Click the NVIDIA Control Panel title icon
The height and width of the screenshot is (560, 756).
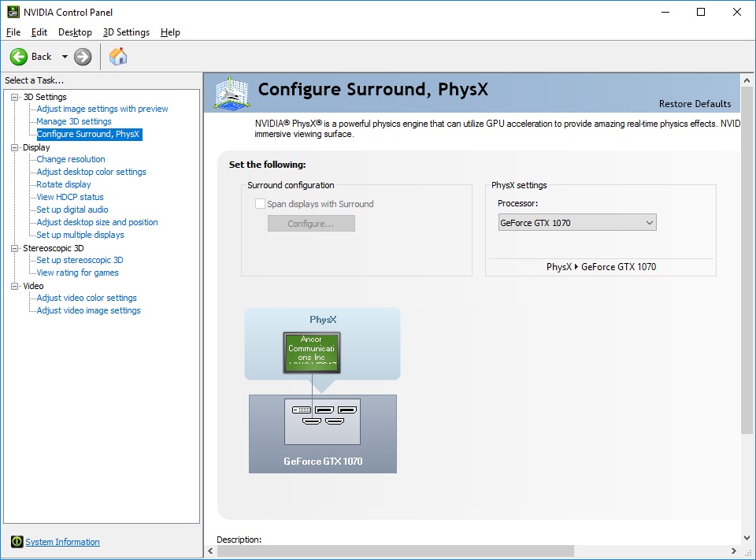(x=13, y=12)
